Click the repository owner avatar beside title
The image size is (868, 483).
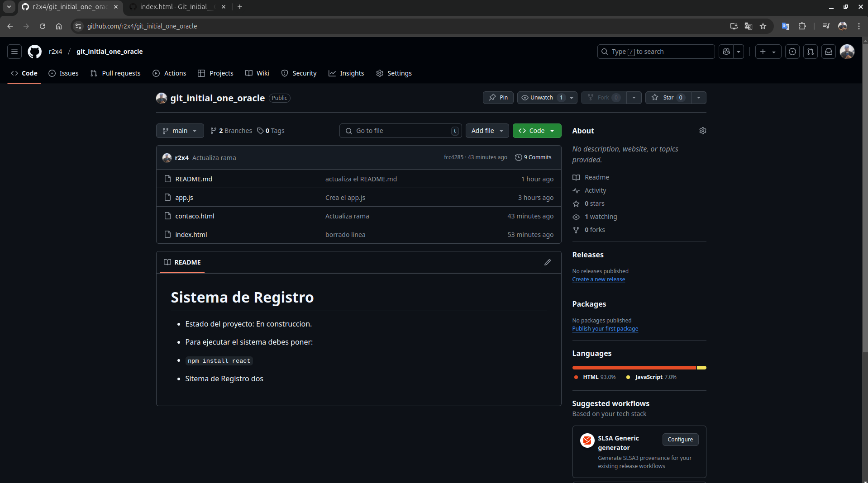point(162,98)
